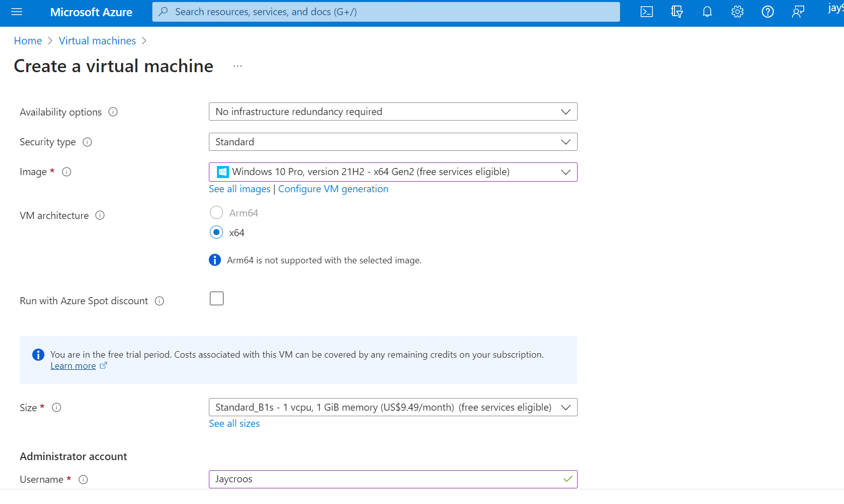Screen dimensions: 844x504
Task: Open the account menu at top right
Action: tap(836, 9)
